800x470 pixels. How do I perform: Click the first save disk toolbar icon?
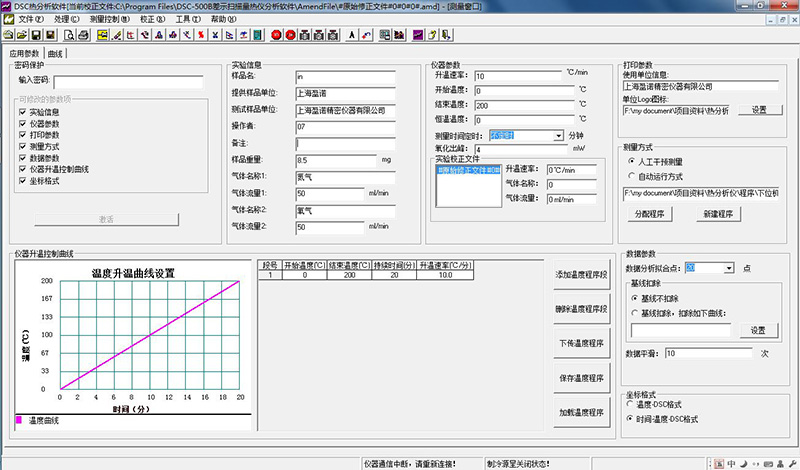point(36,35)
